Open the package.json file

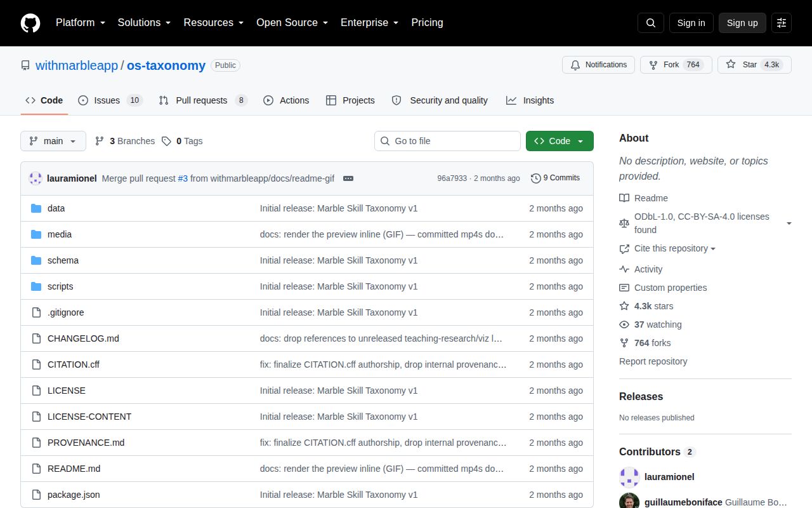coord(74,495)
